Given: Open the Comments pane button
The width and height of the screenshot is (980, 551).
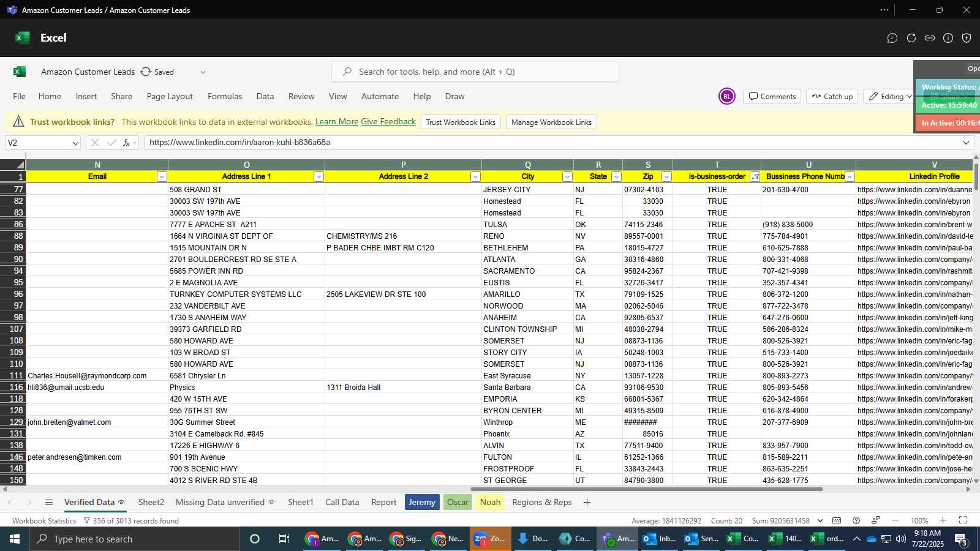Looking at the screenshot, I should click(772, 96).
